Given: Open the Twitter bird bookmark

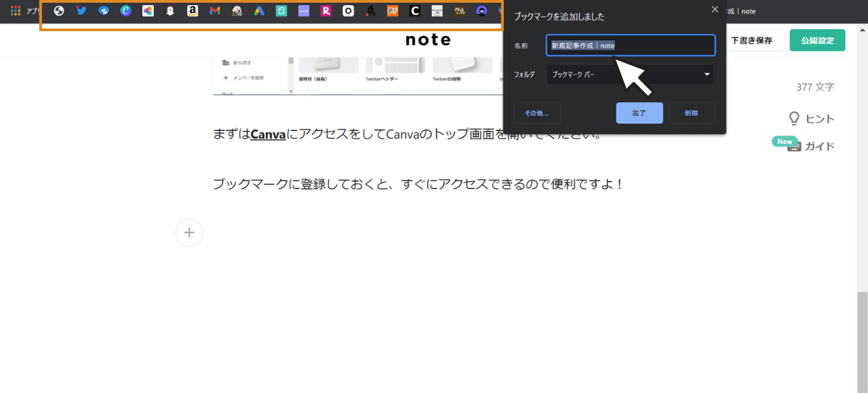Looking at the screenshot, I should click(x=81, y=11).
